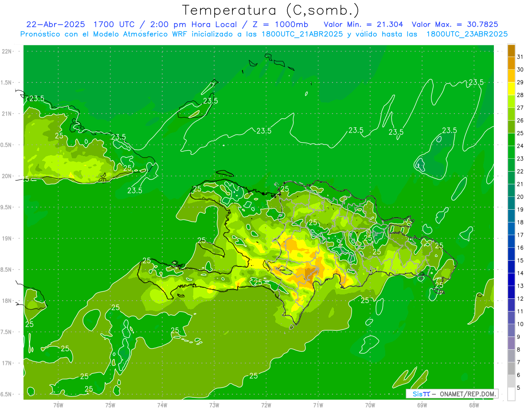Image resolution: width=532 pixels, height=411 pixels.
Task: Click the blue 'SisTT' logo text
Action: (421, 394)
